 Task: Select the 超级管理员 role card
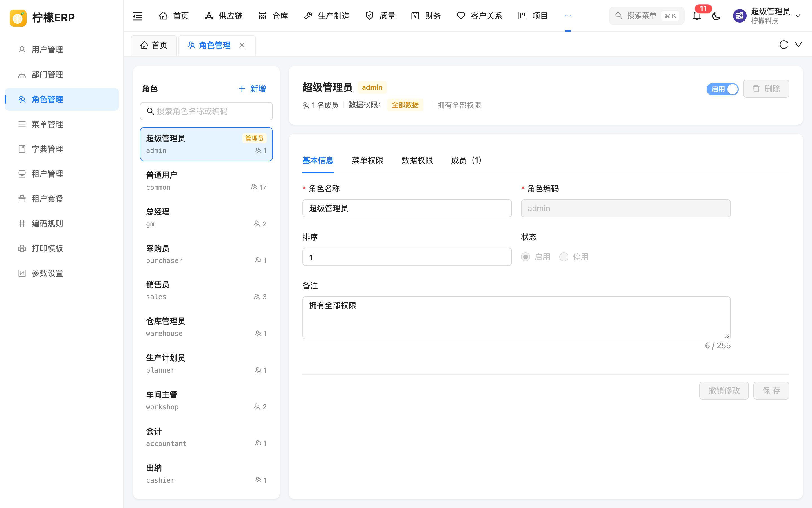[206, 144]
